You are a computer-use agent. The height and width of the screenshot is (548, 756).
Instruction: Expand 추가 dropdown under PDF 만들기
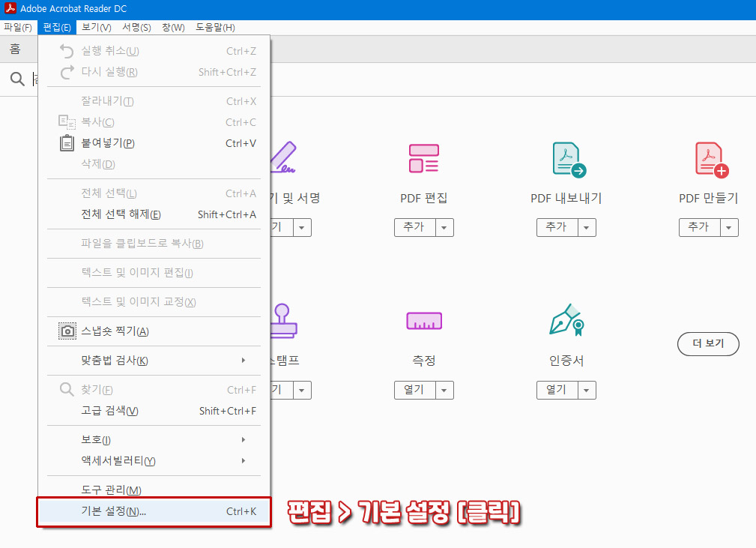(728, 227)
